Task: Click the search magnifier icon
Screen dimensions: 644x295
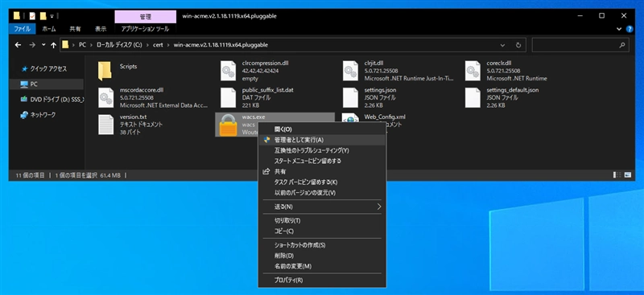Action: pyautogui.click(x=622, y=45)
